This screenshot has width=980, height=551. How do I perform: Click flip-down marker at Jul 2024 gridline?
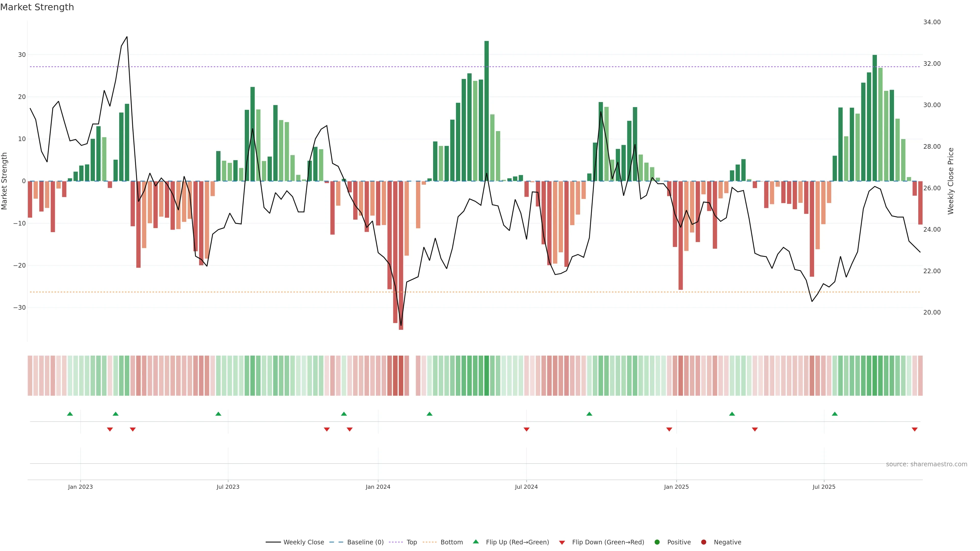(x=526, y=429)
